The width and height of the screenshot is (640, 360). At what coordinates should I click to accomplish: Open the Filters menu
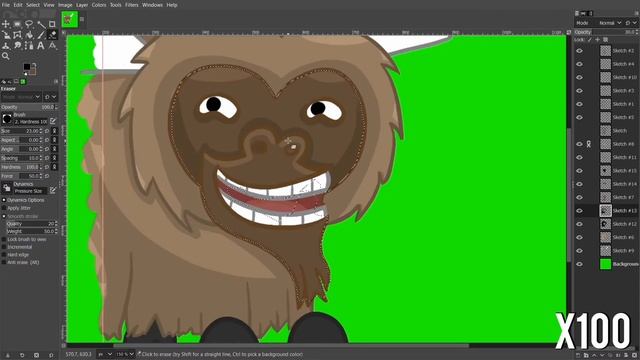[131, 5]
